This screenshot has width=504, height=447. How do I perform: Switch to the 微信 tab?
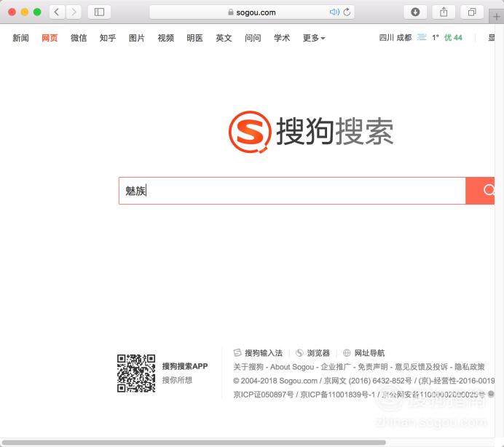pos(79,38)
